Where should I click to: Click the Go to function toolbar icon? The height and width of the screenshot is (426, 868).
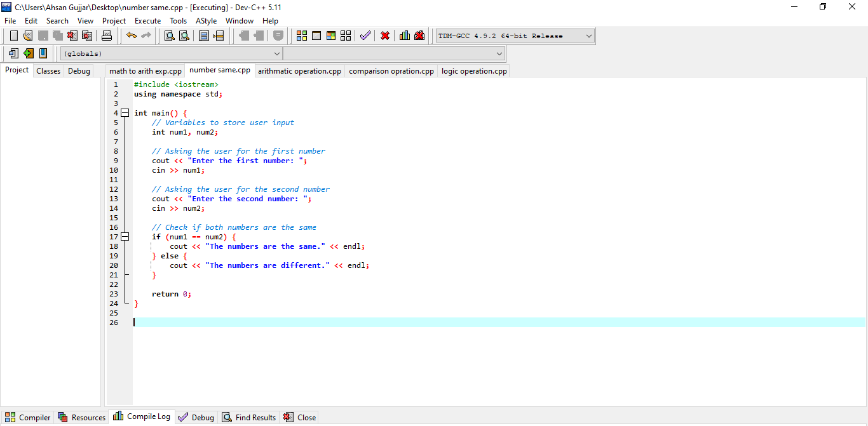point(204,36)
